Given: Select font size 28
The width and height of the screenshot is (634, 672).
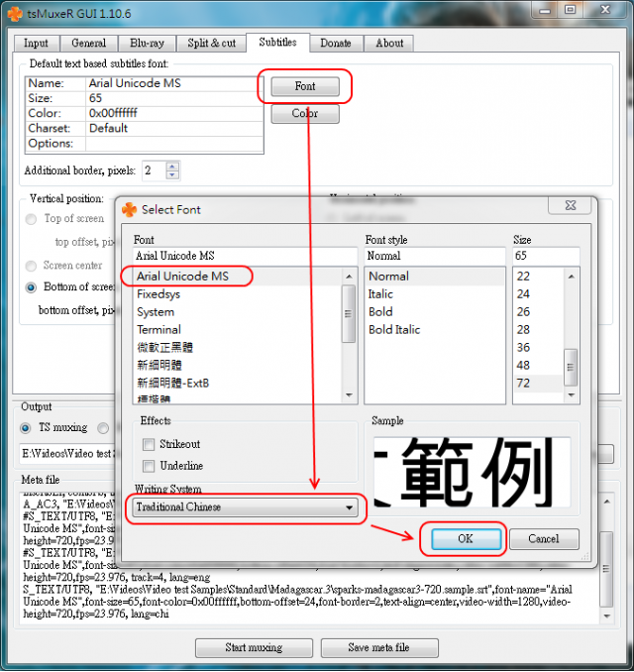Looking at the screenshot, I should coord(539,330).
